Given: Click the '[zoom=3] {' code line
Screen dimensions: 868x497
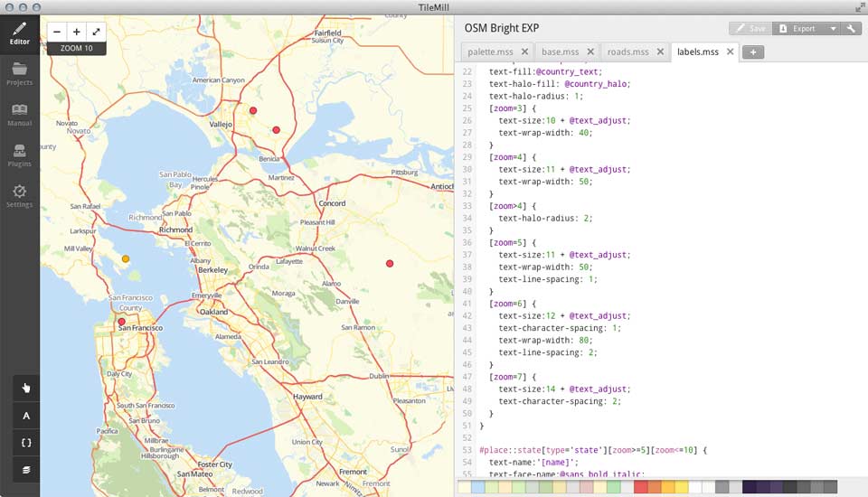Looking at the screenshot, I should pyautogui.click(x=513, y=108).
